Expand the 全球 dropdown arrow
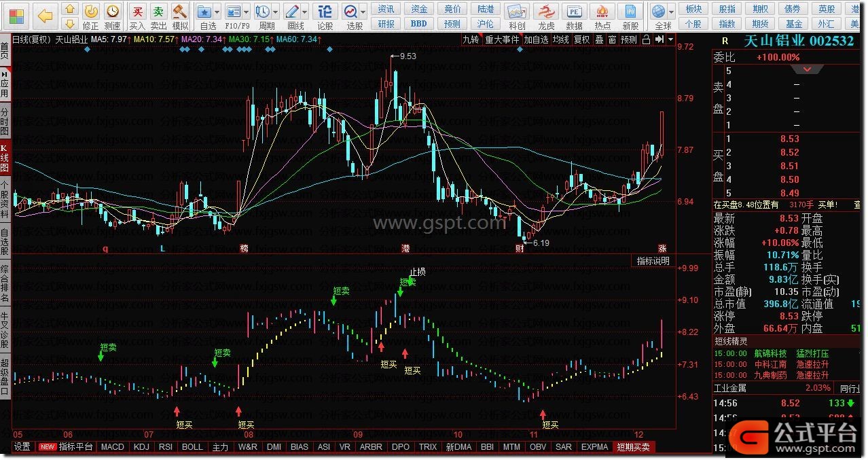The height and width of the screenshot is (460, 868). click(672, 12)
